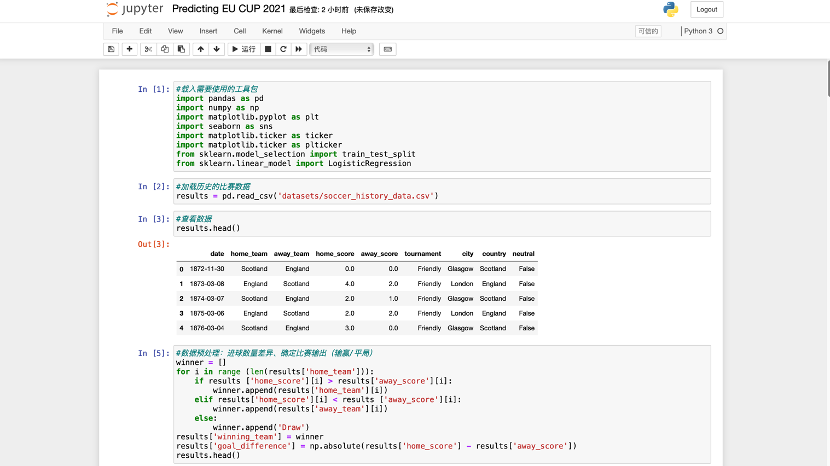Restart and run all cells icon
Screen dimensions: 830x466
[299, 49]
